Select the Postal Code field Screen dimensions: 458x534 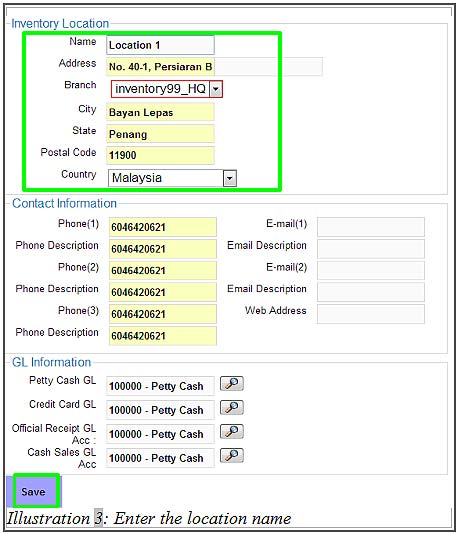[x=160, y=155]
